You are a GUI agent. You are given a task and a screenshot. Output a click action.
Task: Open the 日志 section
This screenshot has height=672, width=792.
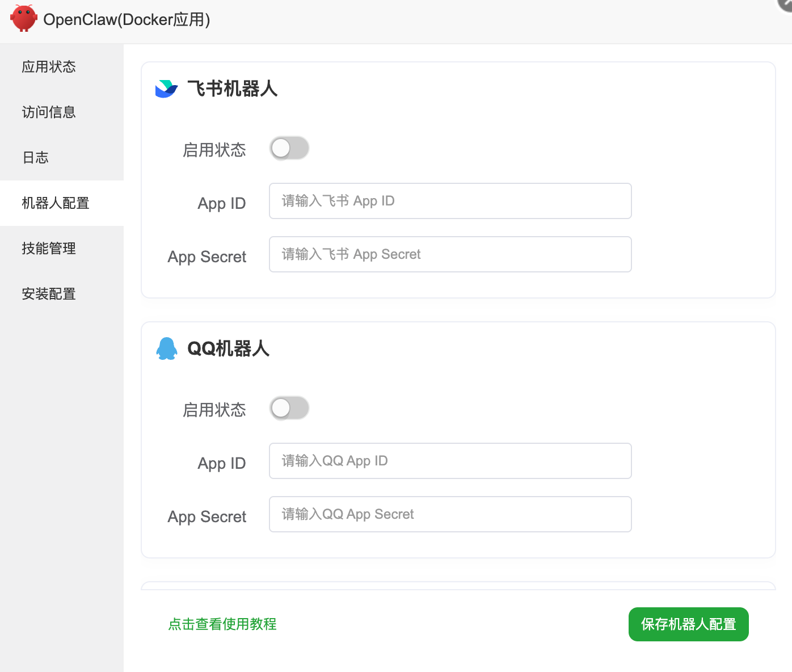point(35,158)
